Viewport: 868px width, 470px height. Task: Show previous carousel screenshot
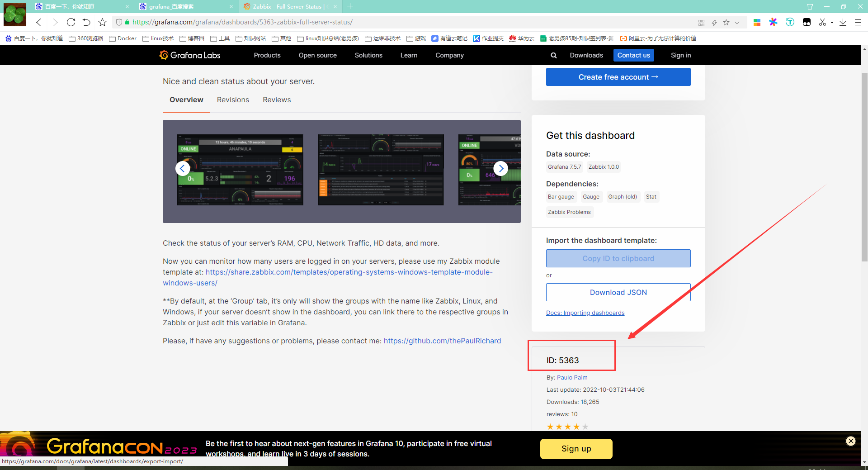point(182,169)
